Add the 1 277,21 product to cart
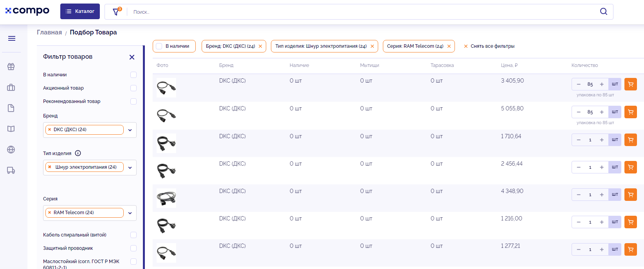644x269 pixels. coord(631,249)
